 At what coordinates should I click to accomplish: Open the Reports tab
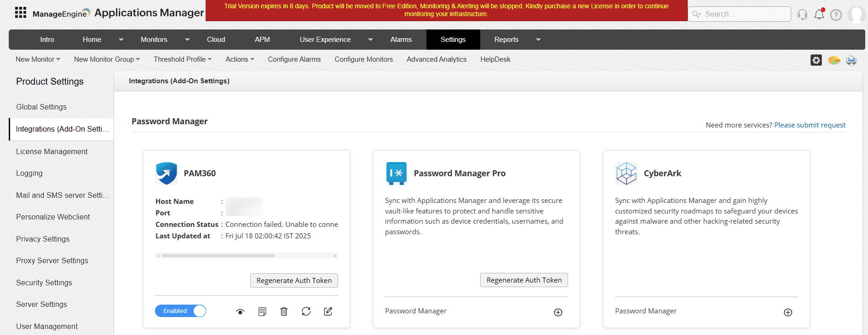[506, 40]
